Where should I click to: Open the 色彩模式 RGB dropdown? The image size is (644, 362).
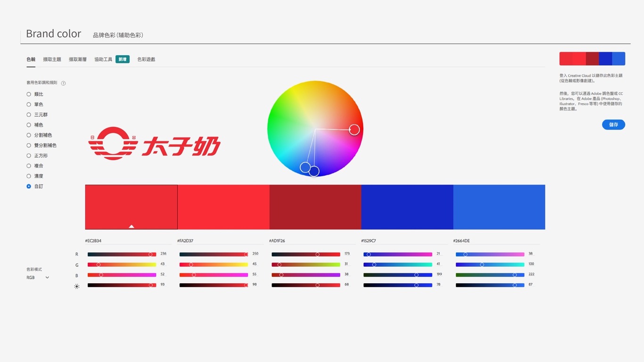pos(38,278)
